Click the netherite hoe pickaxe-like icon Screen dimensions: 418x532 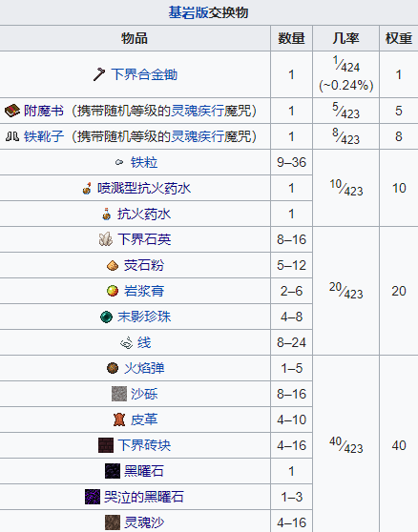point(99,74)
